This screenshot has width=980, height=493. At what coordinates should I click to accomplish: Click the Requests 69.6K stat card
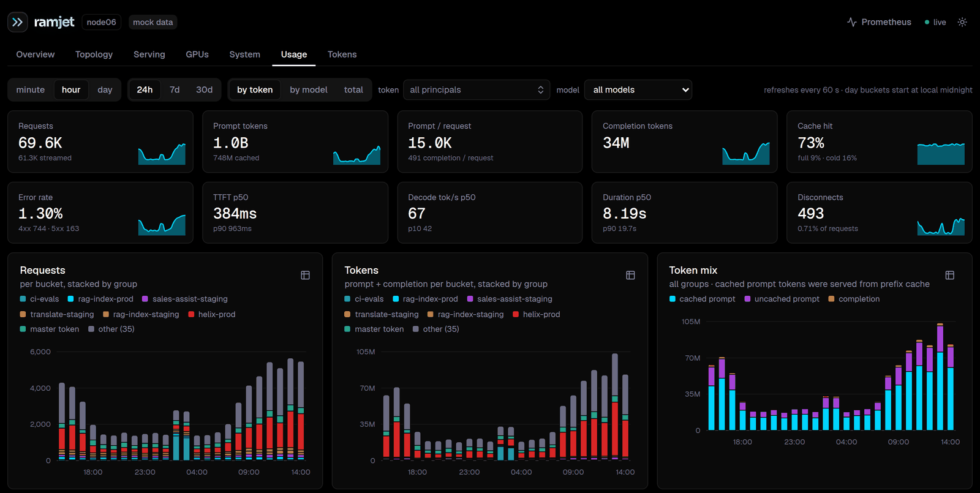(100, 141)
